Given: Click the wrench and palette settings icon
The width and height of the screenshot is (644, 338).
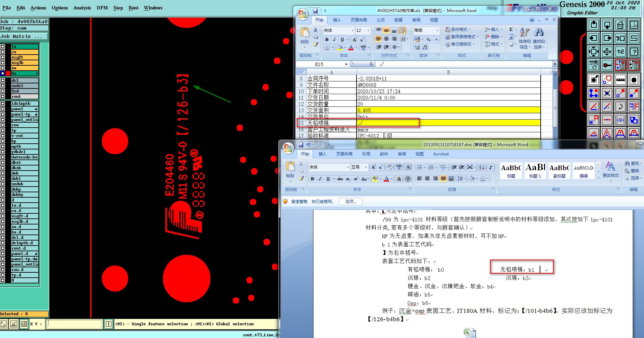Looking at the screenshot, I should pos(594,65).
